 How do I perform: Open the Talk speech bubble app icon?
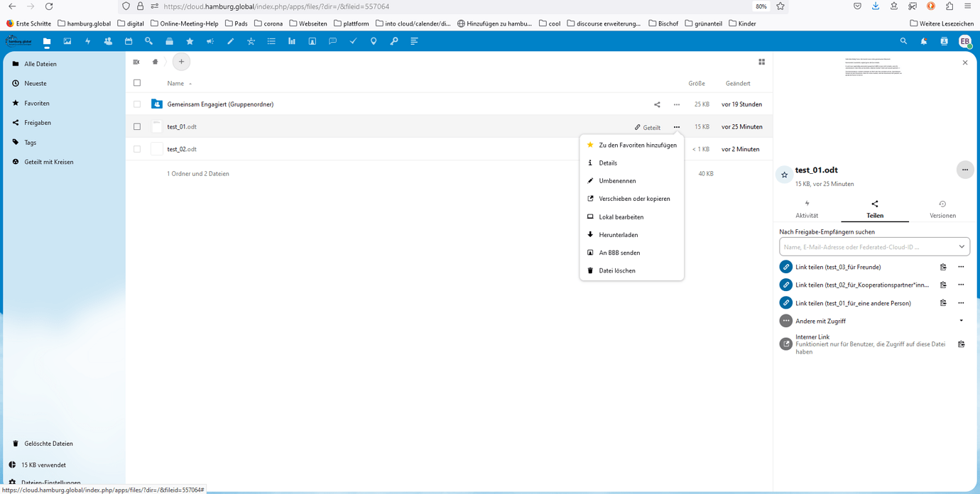[333, 41]
